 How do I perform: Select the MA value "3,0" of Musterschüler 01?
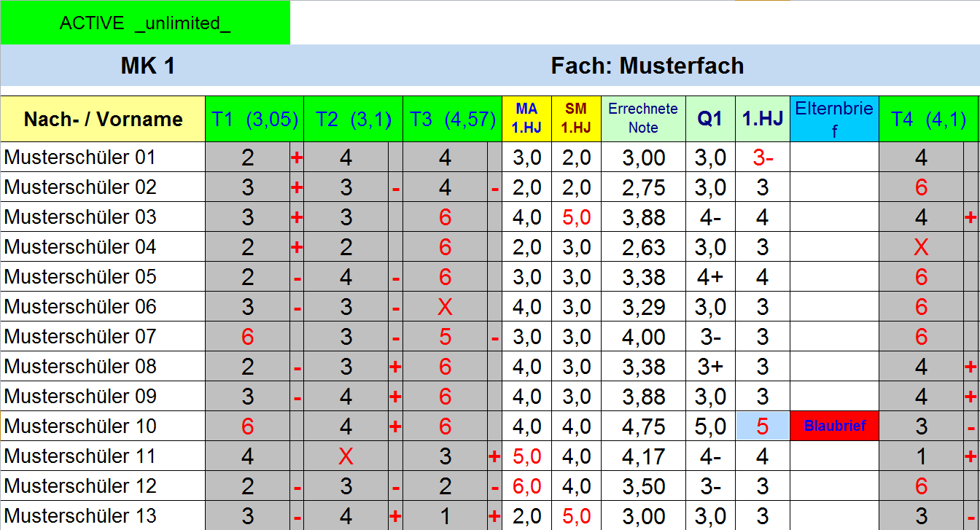point(526,157)
